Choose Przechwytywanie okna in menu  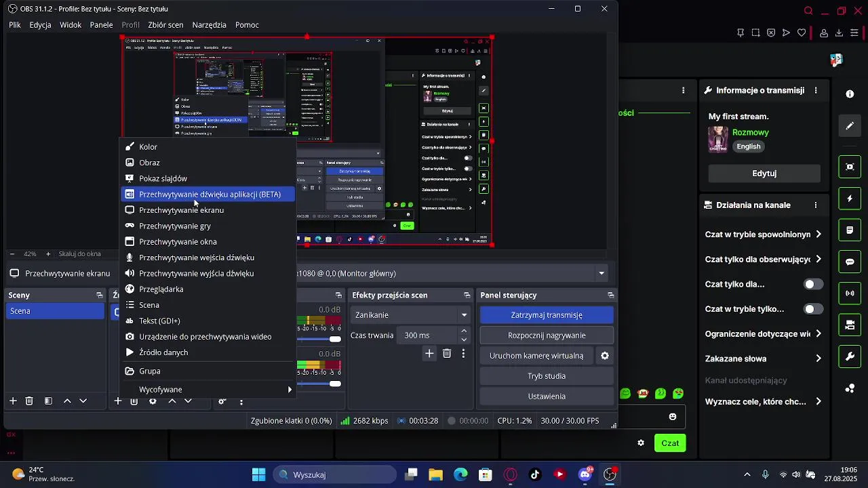coord(208,242)
